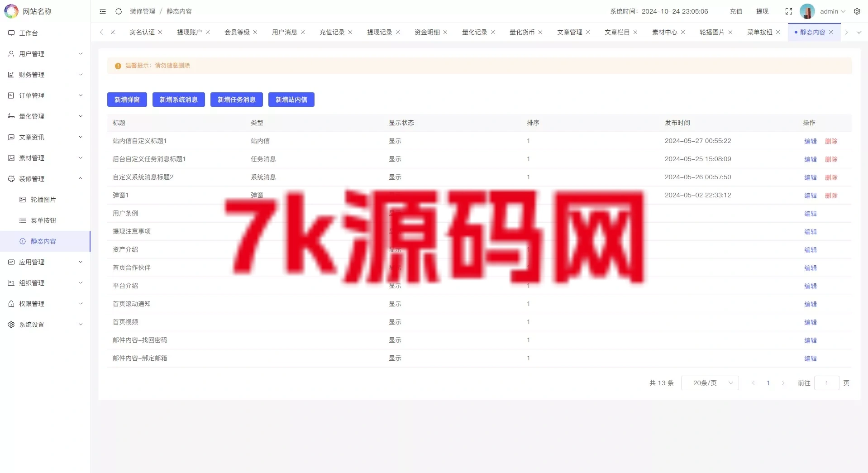Screen dimensions: 868x473
Task: Delete the 弹窗1 row
Action: [831, 196]
